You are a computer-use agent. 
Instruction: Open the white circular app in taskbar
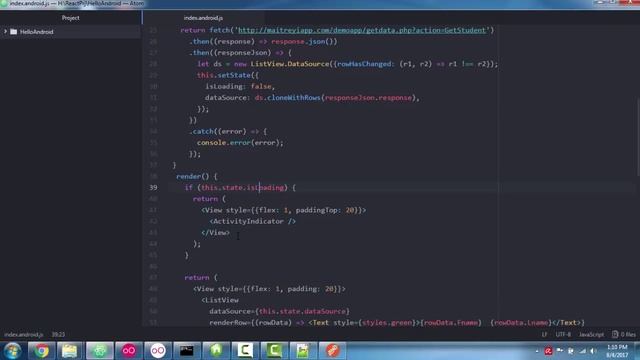pyautogui.click(x=158, y=351)
